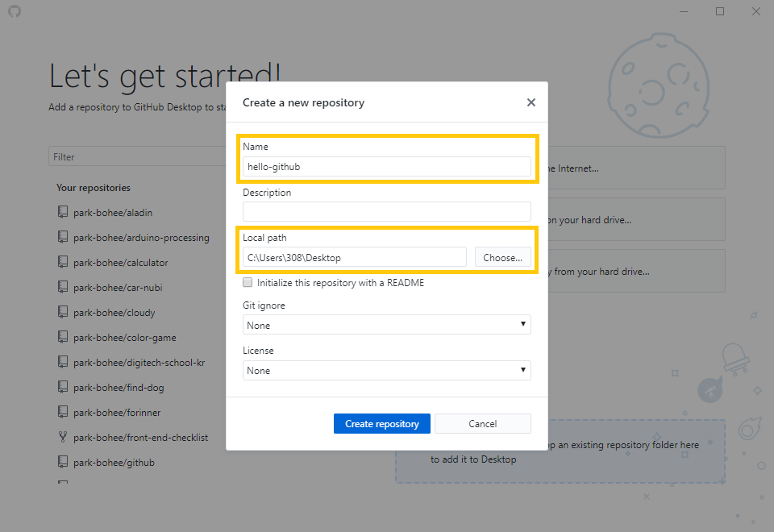
Task: Click the Local path input field
Action: coord(355,257)
